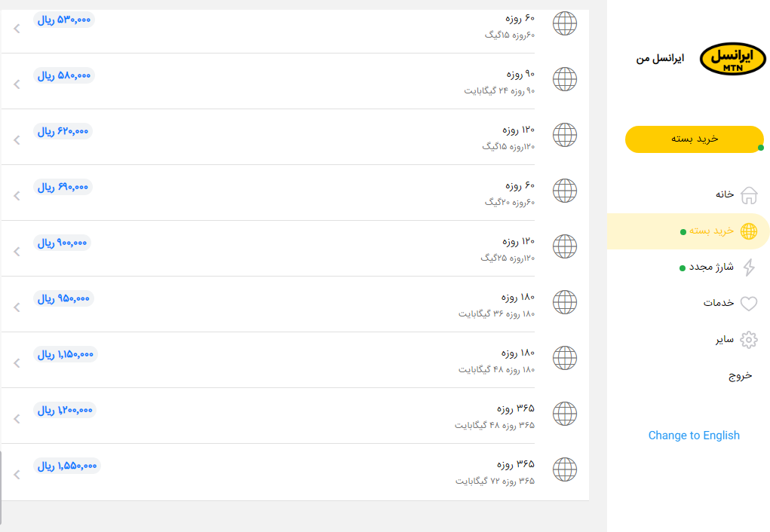Expand the 690,000 rial package chevron
Viewport: 770px width, 532px height.
coord(17,196)
